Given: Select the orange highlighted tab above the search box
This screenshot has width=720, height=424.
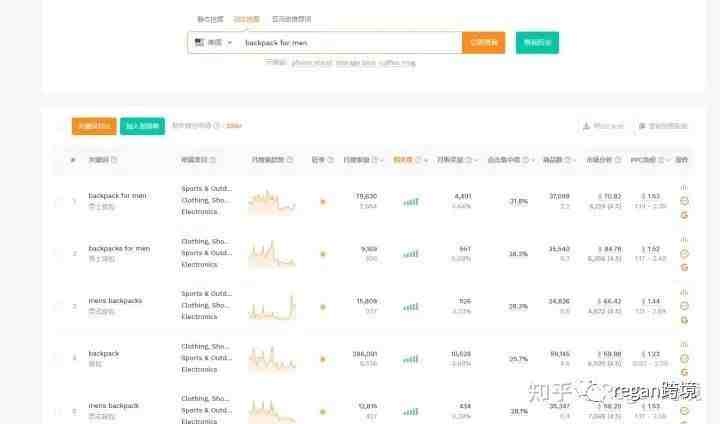Looking at the screenshot, I should click(x=247, y=19).
